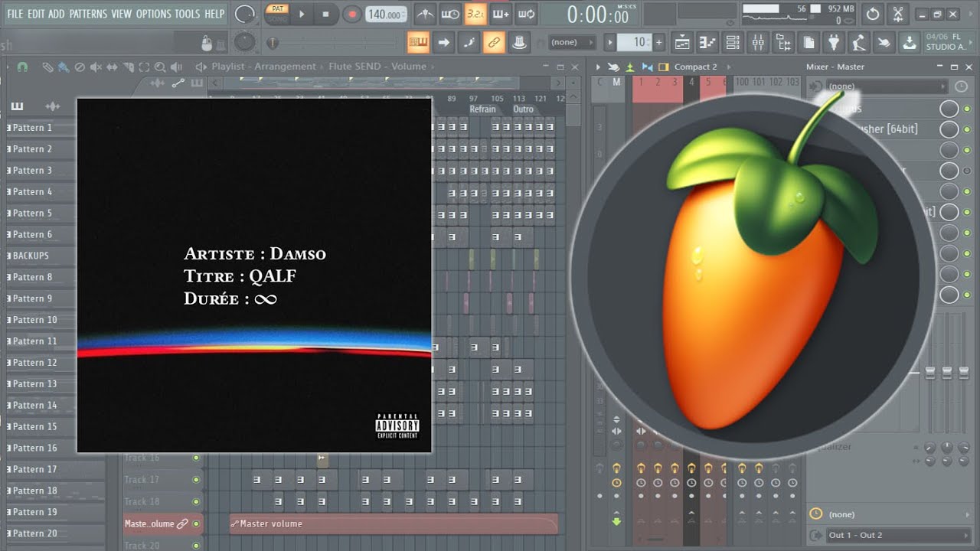Click the scissors one-click audio recording icon

tap(897, 14)
